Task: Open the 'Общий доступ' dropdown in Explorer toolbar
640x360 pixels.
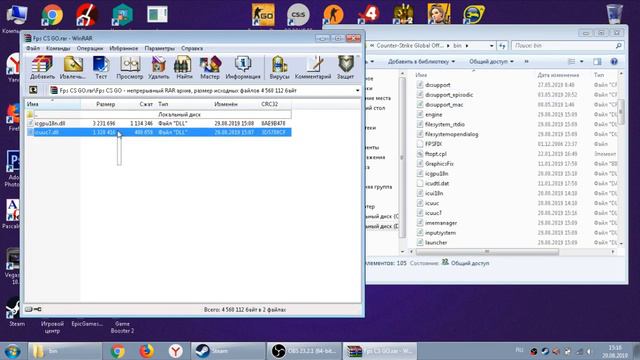Action: click(491, 62)
